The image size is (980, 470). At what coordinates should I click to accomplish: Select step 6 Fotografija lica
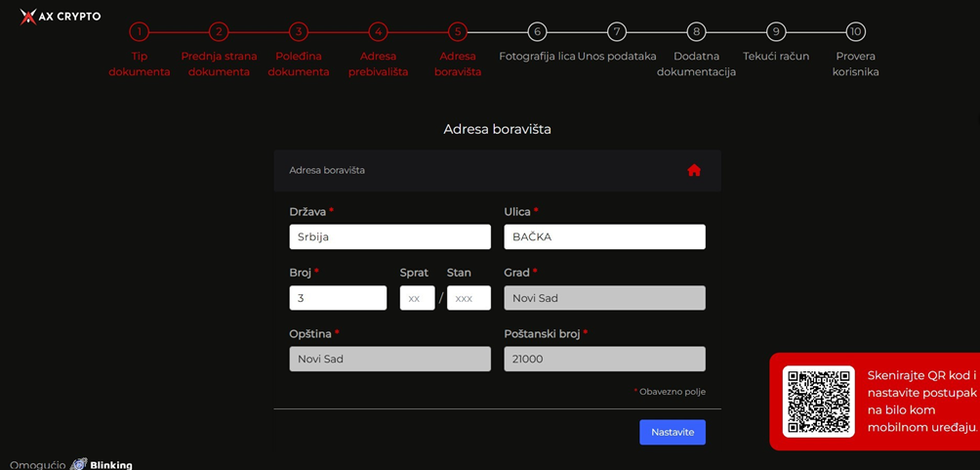pyautogui.click(x=538, y=31)
